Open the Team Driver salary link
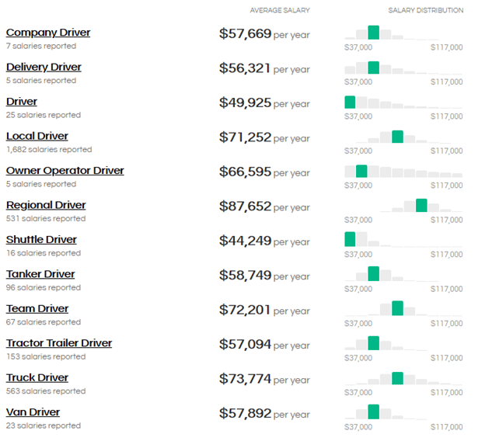Screen dimensions: 485x448 37,309
